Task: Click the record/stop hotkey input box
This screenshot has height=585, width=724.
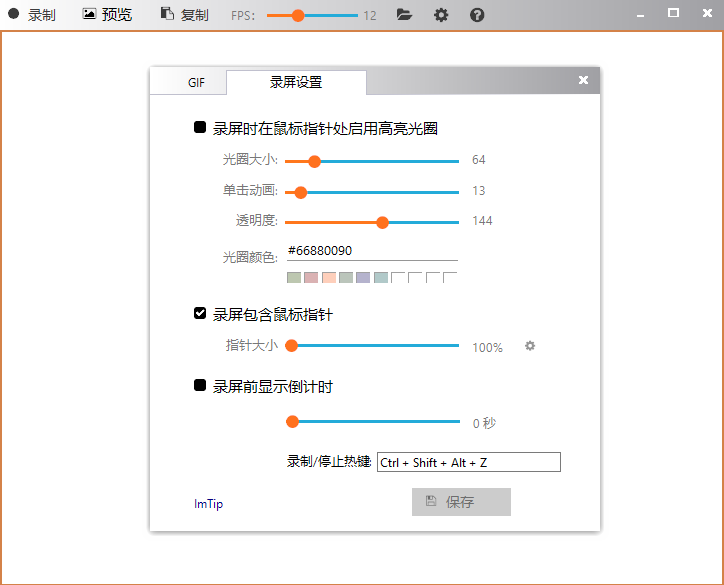Action: pyautogui.click(x=468, y=462)
